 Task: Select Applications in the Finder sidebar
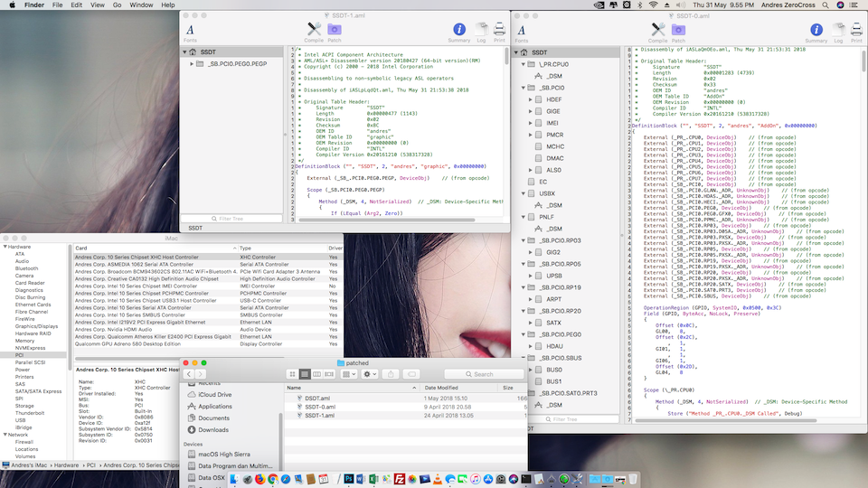tap(214, 407)
